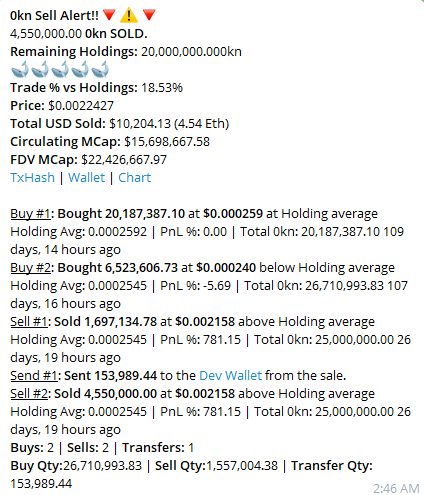Viewport: 424px width, 495px height.
Task: Click the FDV MCap value $22,426,667.97
Action: (124, 160)
